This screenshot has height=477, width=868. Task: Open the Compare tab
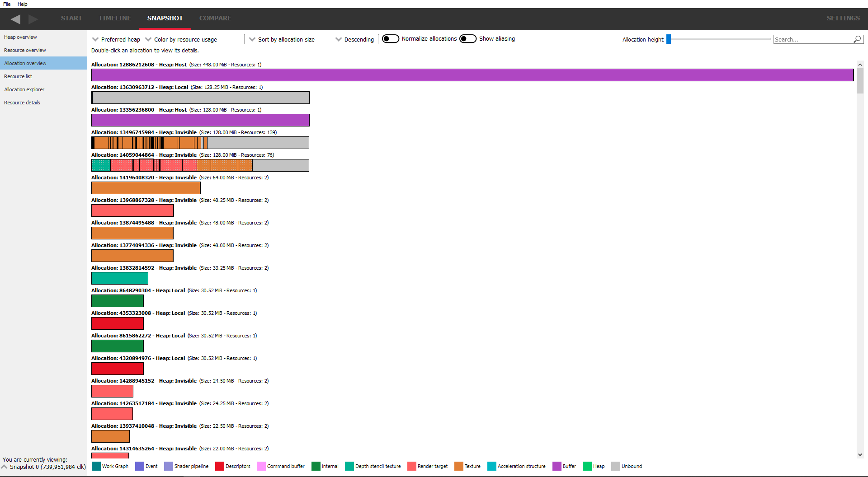pyautogui.click(x=215, y=18)
